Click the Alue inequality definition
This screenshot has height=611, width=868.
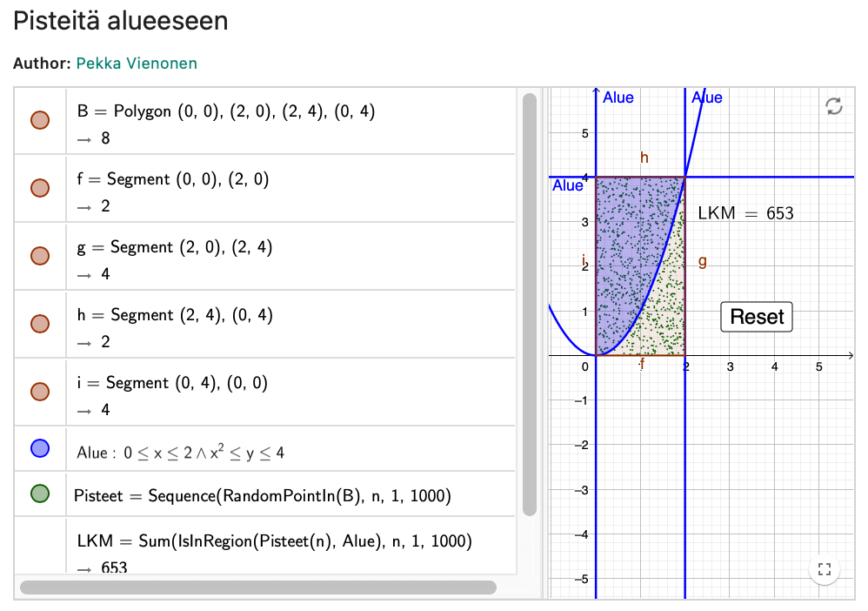point(181,453)
